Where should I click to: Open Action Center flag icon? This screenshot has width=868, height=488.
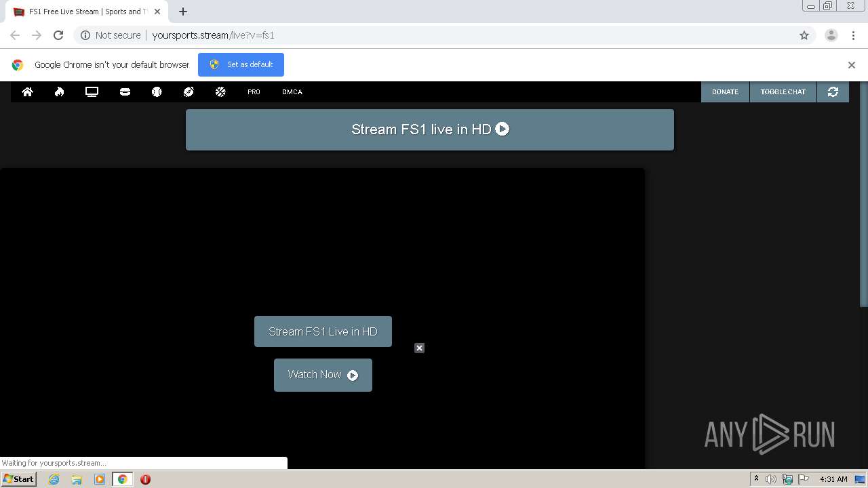tap(804, 479)
